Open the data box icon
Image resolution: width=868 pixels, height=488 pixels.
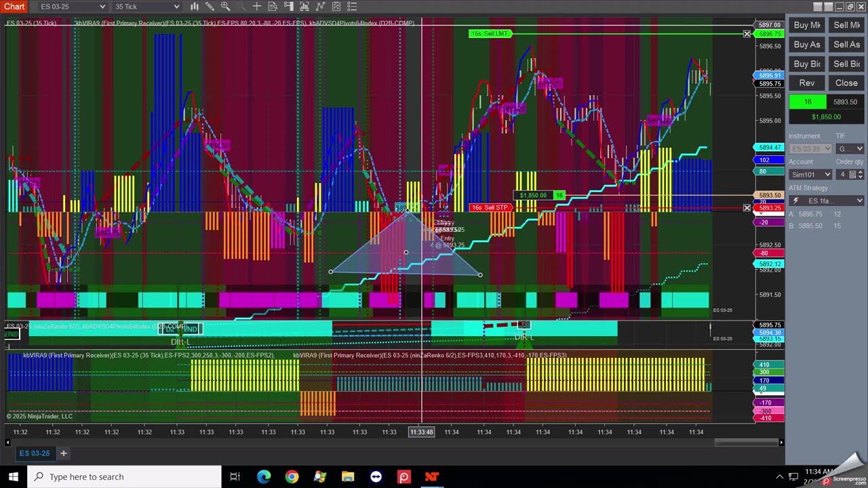pyautogui.click(x=273, y=7)
